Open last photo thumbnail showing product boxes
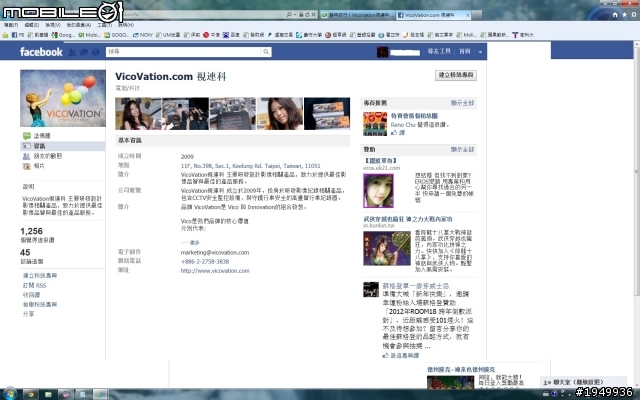This screenshot has width=640, height=400. 327,113
